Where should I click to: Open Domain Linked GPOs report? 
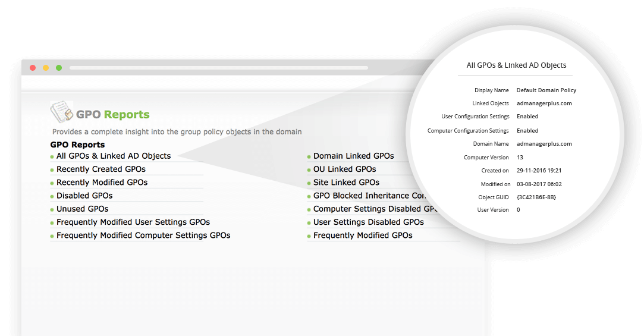[x=354, y=156]
